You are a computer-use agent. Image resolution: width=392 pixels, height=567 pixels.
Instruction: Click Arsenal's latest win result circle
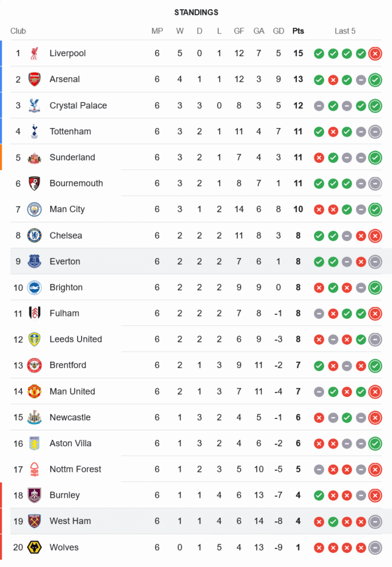click(x=375, y=80)
